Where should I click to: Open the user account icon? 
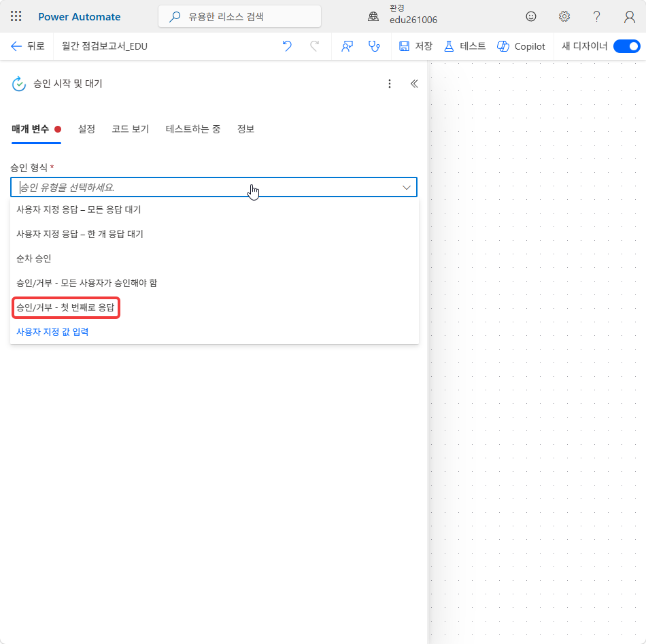[x=629, y=16]
